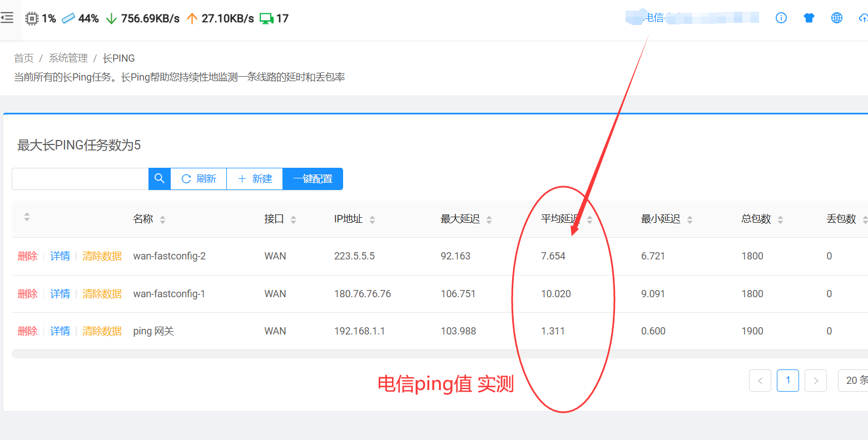
Task: Click total packets value 1900
Action: (752, 331)
